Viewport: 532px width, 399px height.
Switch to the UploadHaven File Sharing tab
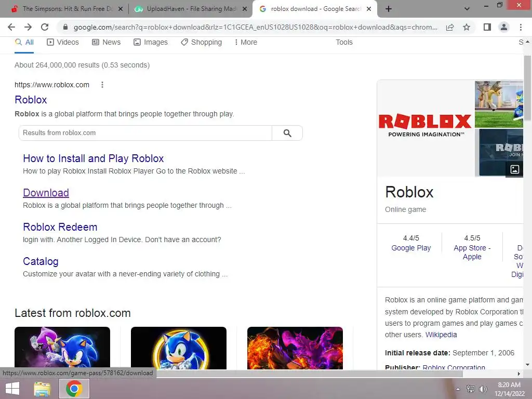click(190, 9)
